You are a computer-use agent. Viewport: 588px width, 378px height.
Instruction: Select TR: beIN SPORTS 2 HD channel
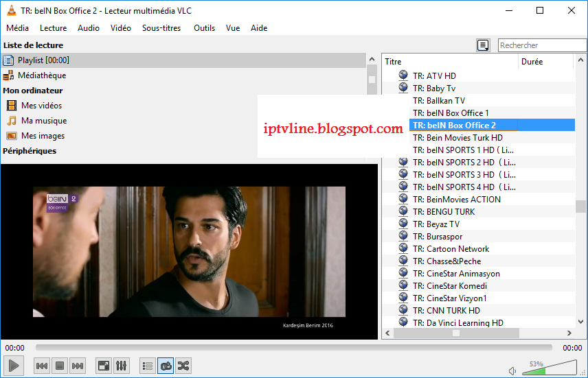[464, 163]
